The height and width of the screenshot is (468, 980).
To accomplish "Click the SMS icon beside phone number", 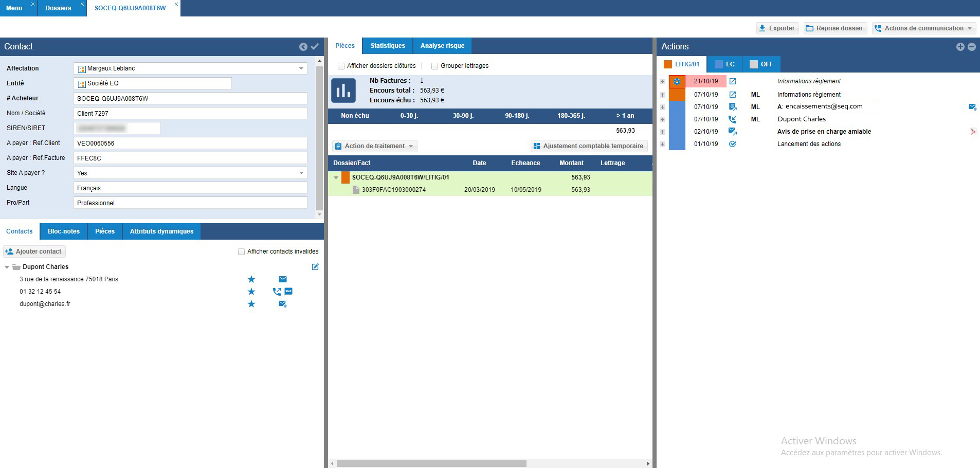I will pyautogui.click(x=288, y=292).
